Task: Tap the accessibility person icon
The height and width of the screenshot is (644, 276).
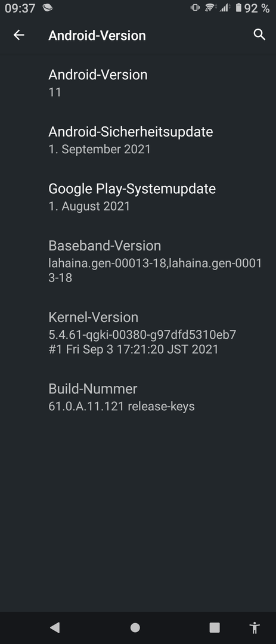Action: click(255, 627)
